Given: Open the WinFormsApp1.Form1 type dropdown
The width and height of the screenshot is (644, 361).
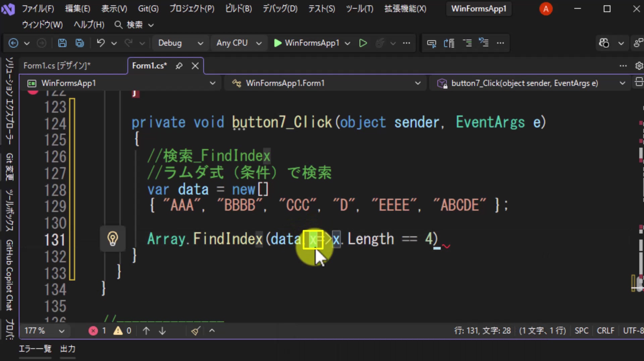Looking at the screenshot, I should 326,83.
